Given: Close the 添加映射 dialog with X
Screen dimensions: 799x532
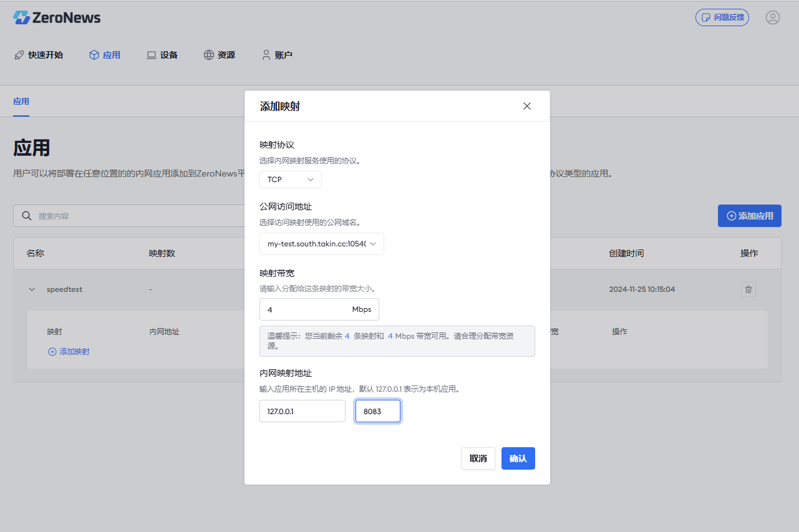Looking at the screenshot, I should [x=527, y=106].
